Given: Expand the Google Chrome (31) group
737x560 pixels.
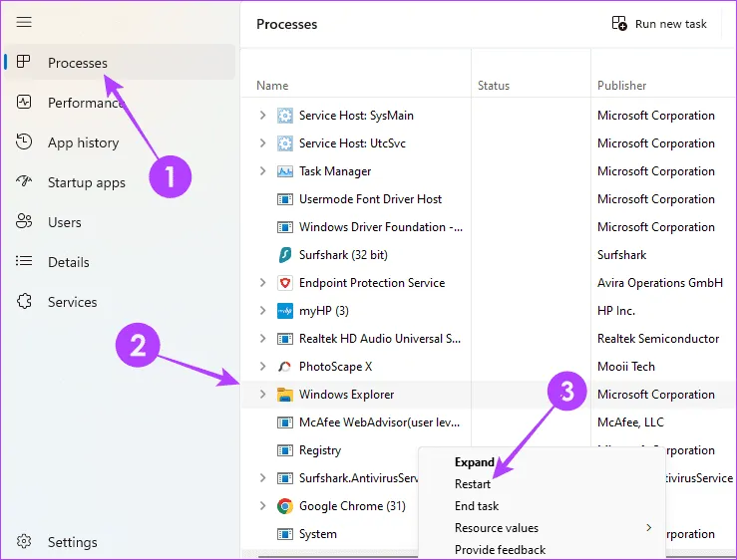Looking at the screenshot, I should coord(262,506).
